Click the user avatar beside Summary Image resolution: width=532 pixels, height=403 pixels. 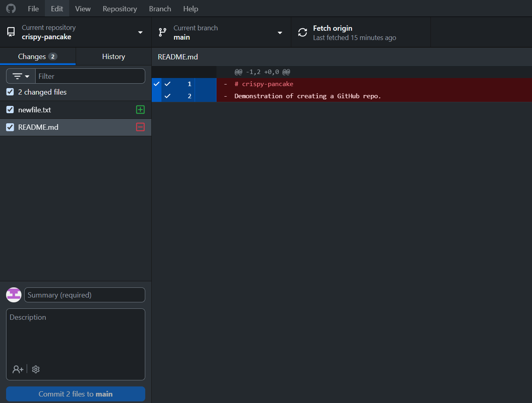[14, 295]
